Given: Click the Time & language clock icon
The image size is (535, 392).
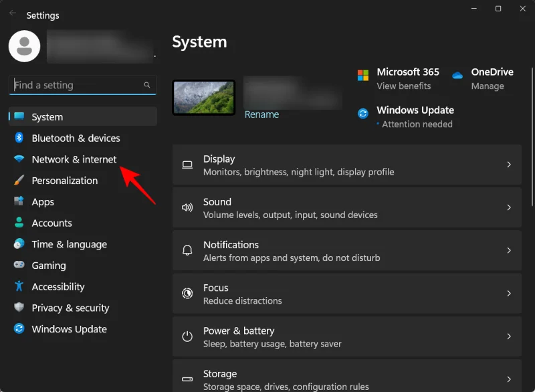Looking at the screenshot, I should (x=17, y=244).
